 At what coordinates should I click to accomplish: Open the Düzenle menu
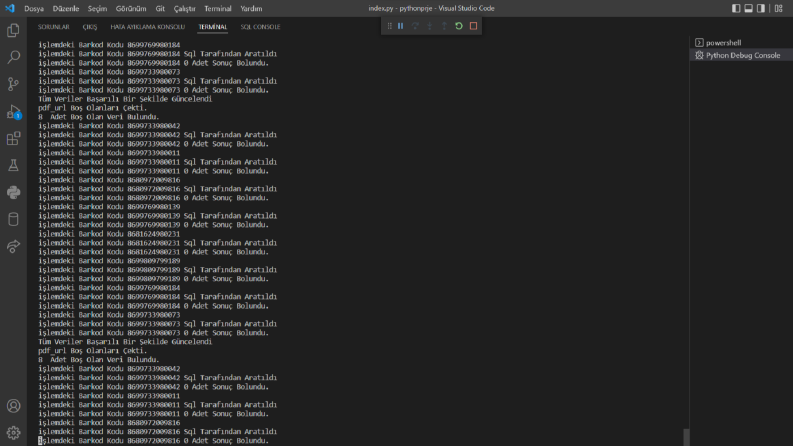tap(66, 9)
